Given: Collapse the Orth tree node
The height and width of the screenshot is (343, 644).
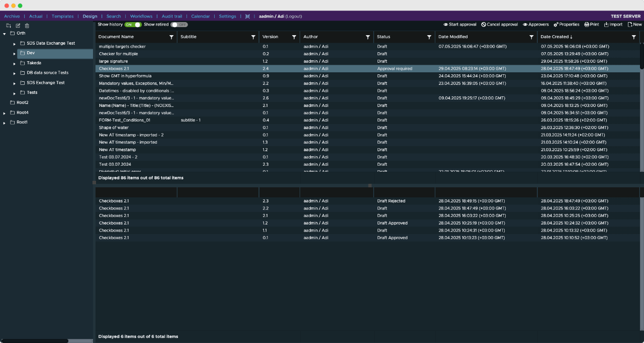Looking at the screenshot, I should [x=5, y=34].
